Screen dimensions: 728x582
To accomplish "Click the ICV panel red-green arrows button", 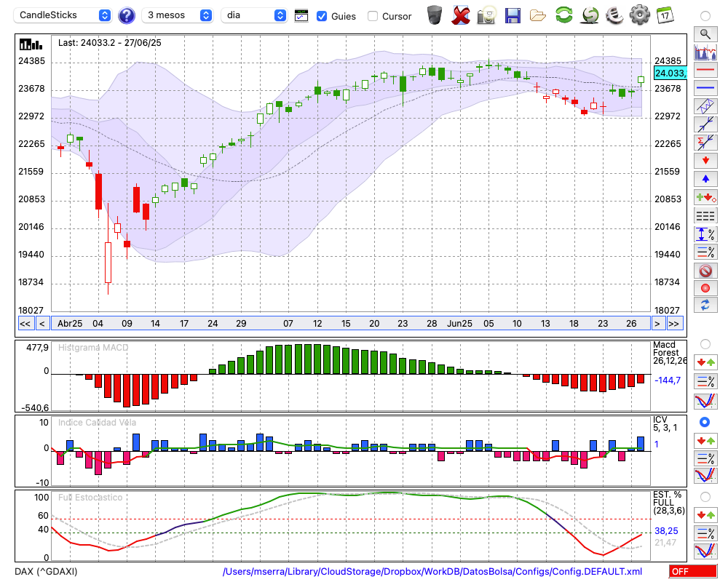I will pos(705,440).
